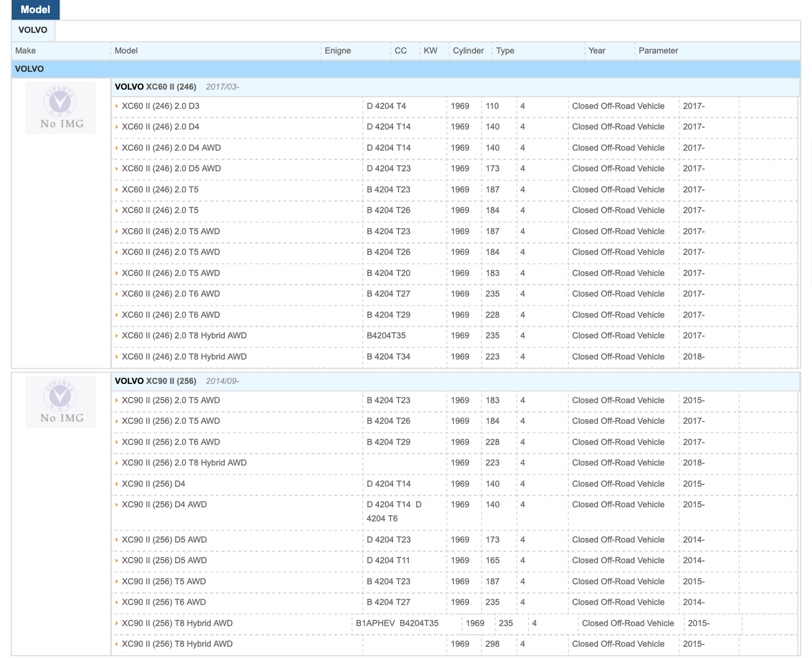Image resolution: width=812 pixels, height=658 pixels.
Task: Select the VOLVO make tab
Action: 33,30
